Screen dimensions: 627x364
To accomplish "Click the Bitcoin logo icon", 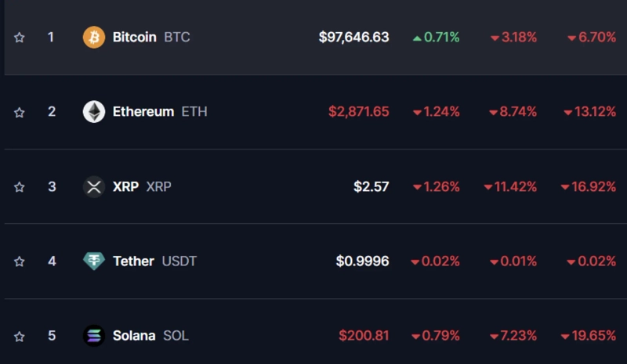I will click(x=94, y=37).
